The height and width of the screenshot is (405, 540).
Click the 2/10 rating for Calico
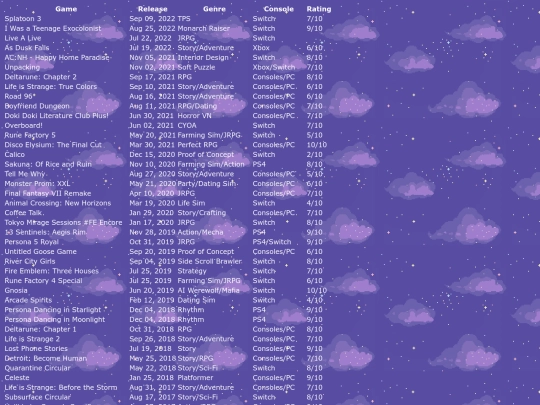(315, 154)
